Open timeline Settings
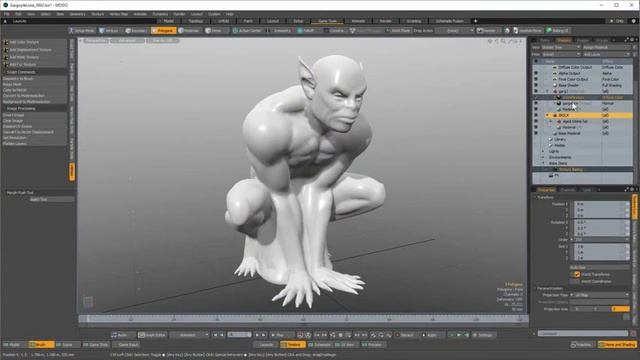The width and height of the screenshot is (640, 360). (x=484, y=335)
